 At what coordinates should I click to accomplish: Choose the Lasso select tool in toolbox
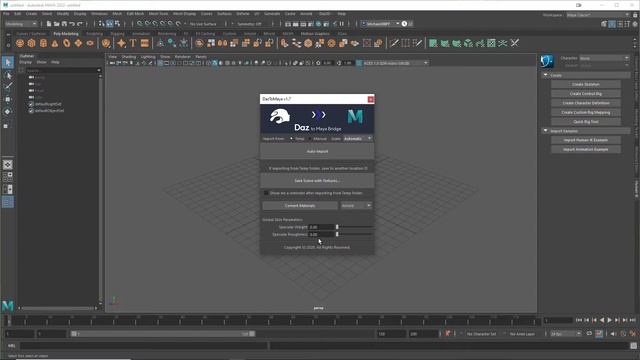click(8, 75)
